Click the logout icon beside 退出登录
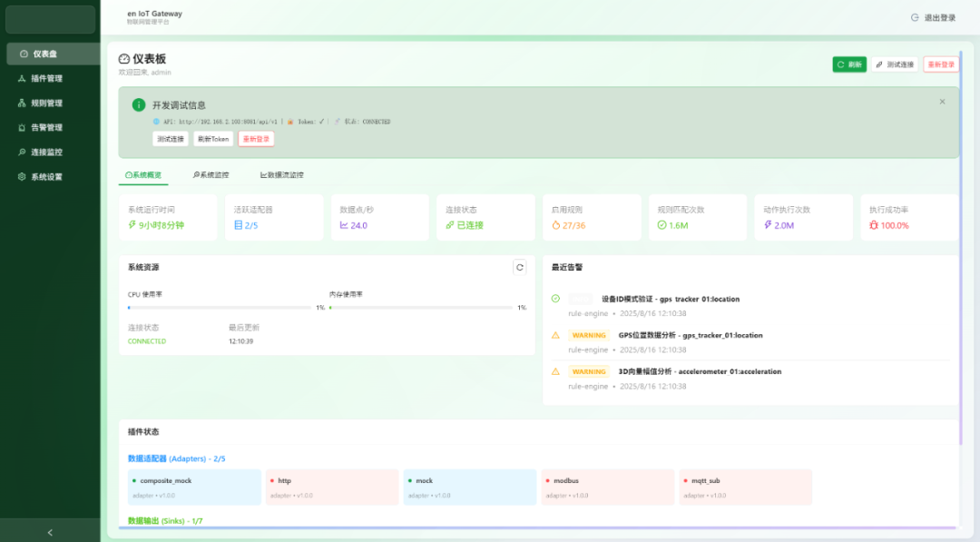This screenshot has width=980, height=542. 915,17
